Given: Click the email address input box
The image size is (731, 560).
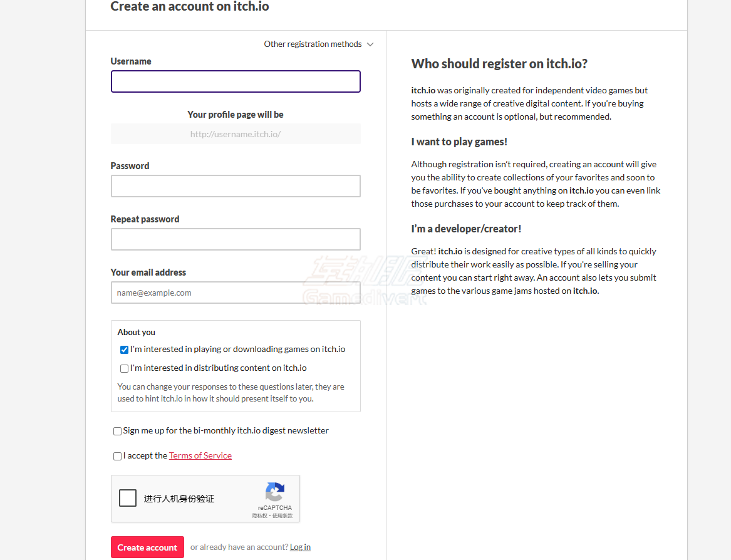Looking at the screenshot, I should tap(236, 293).
